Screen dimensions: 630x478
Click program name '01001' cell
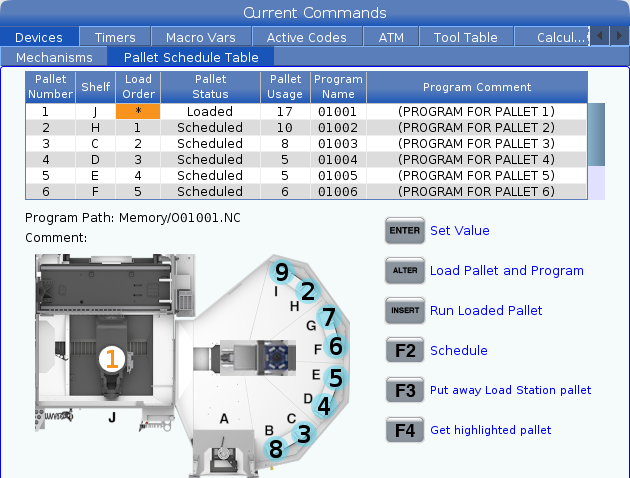(338, 111)
